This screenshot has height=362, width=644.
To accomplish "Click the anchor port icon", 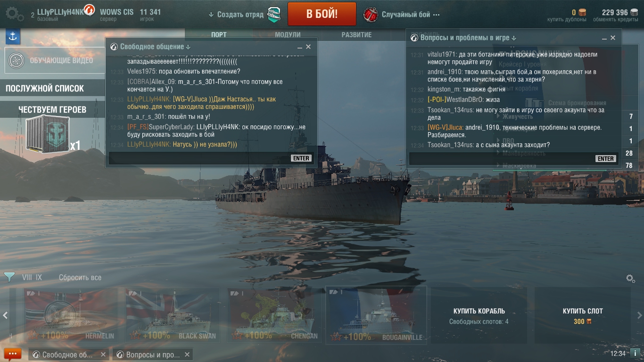I will click(x=13, y=36).
